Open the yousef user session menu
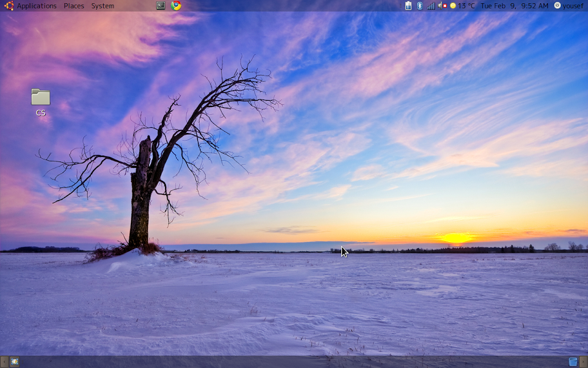The height and width of the screenshot is (368, 588). click(x=569, y=6)
